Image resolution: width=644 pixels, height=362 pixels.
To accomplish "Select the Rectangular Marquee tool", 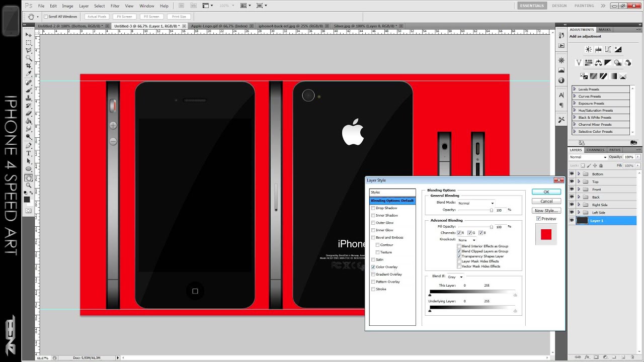I will (x=29, y=43).
